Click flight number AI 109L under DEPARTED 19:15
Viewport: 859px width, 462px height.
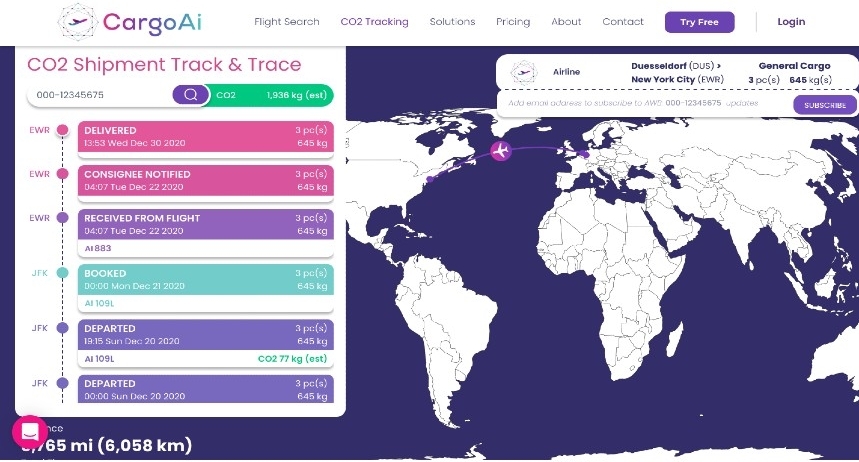99,359
